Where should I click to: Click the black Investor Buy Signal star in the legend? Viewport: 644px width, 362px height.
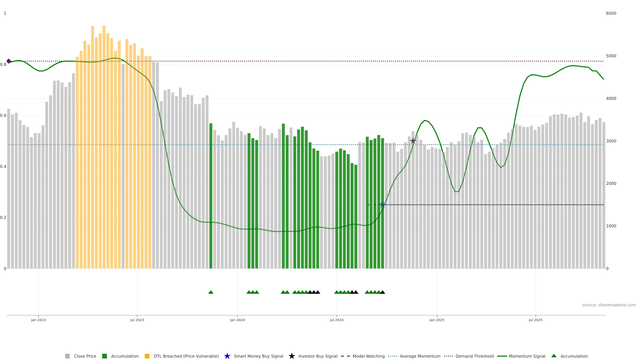(291, 356)
